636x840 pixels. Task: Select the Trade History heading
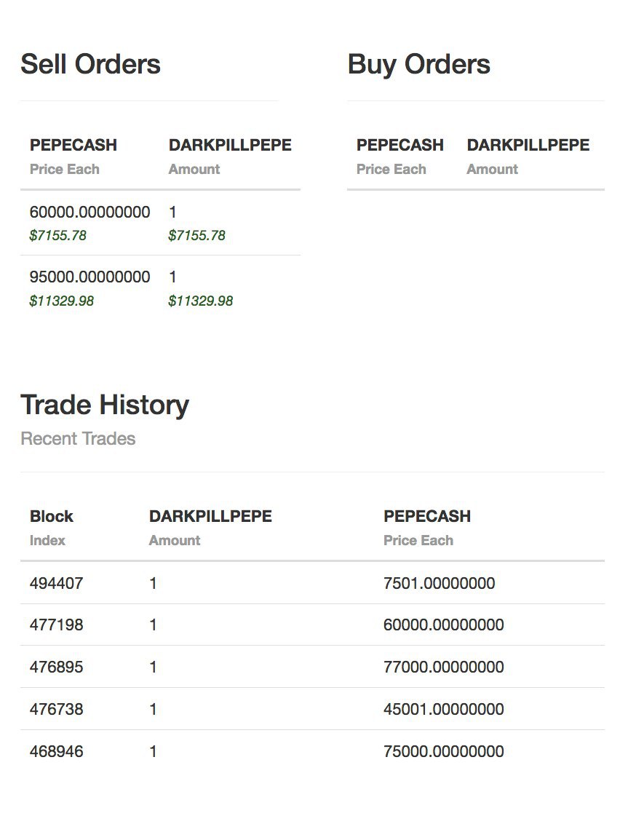[x=105, y=405]
